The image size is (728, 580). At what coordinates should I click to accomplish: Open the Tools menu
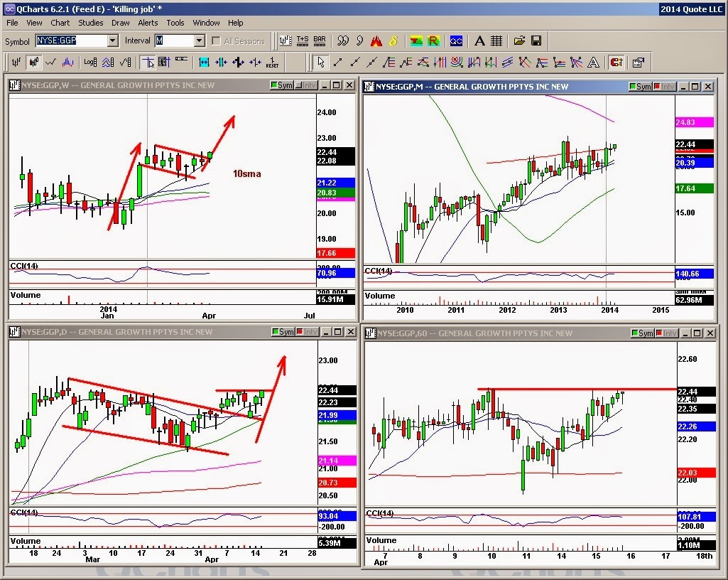coord(175,23)
